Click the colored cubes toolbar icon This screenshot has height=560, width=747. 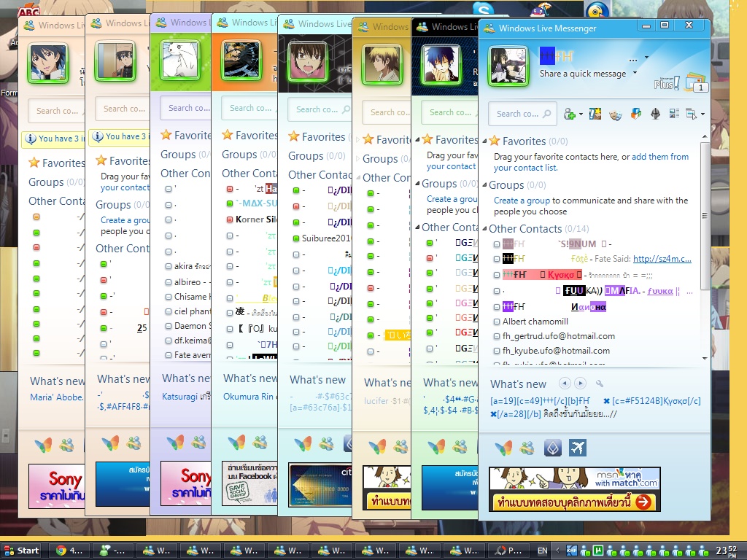pos(636,114)
